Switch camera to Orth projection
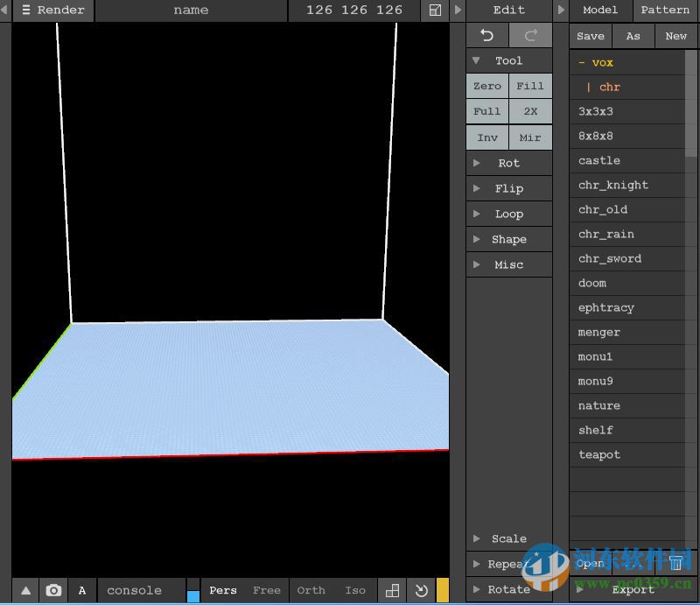The height and width of the screenshot is (605, 700). 311,590
